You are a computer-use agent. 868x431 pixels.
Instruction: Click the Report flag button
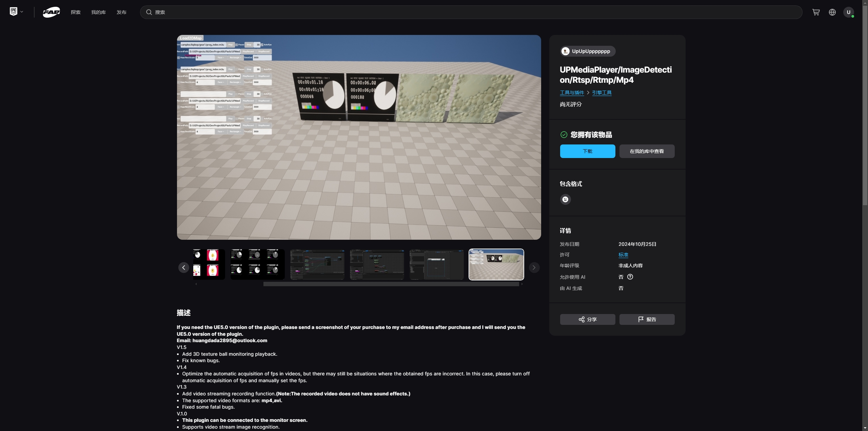click(647, 319)
